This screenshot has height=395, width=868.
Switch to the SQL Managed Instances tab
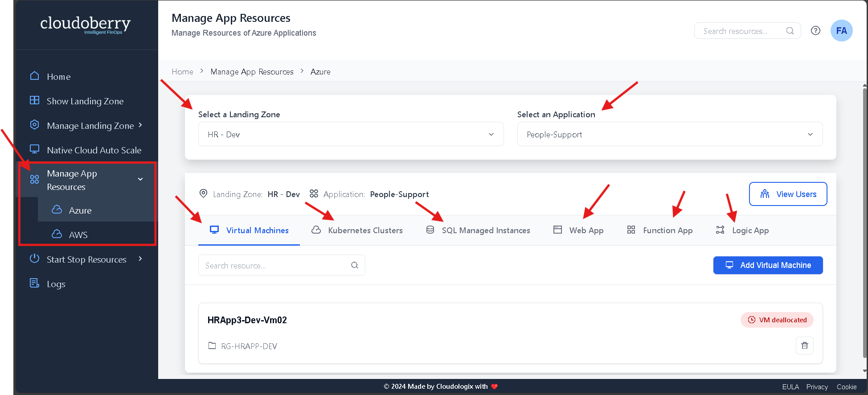(479, 230)
